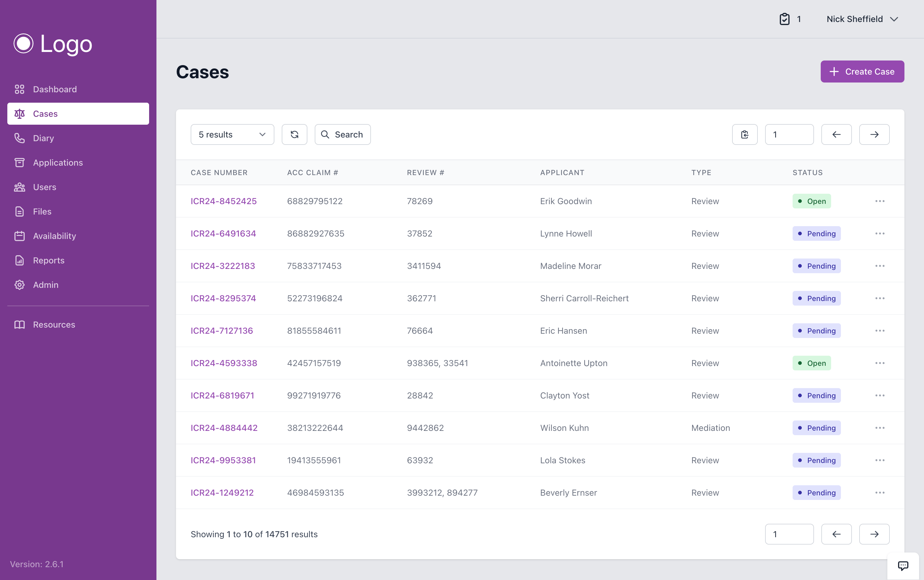The width and height of the screenshot is (924, 580).
Task: Select Resources in the sidebar
Action: 54,325
